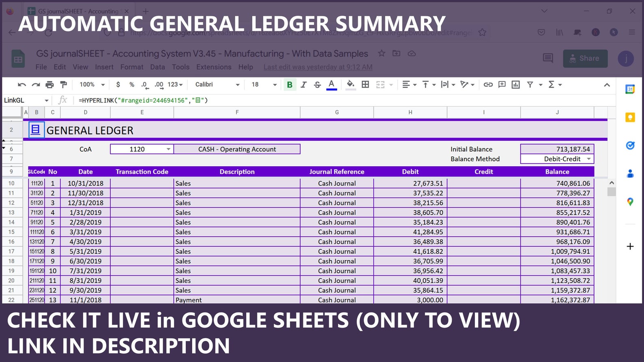Open Google Keep side panel
Screen dimensions: 644x362
tap(630, 118)
